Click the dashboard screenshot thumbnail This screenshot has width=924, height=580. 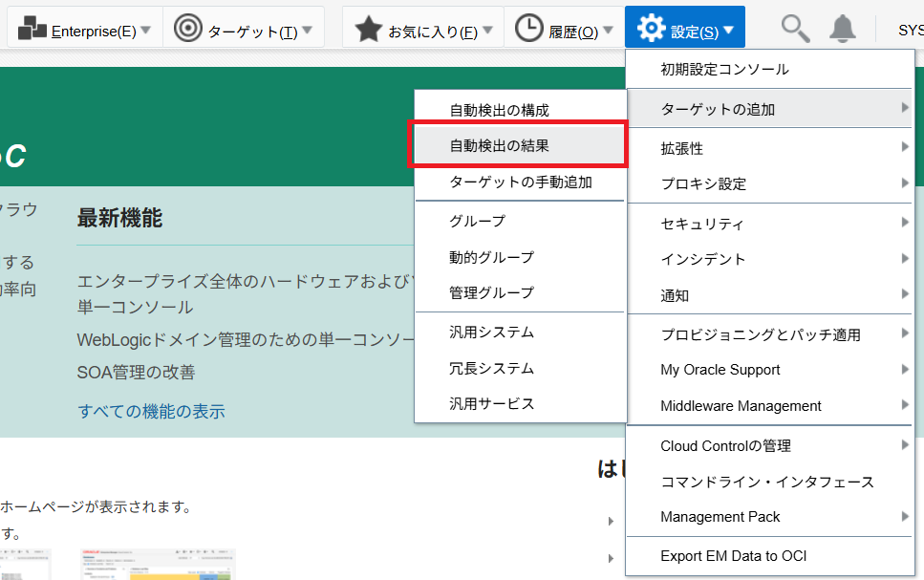pyautogui.click(x=158, y=566)
